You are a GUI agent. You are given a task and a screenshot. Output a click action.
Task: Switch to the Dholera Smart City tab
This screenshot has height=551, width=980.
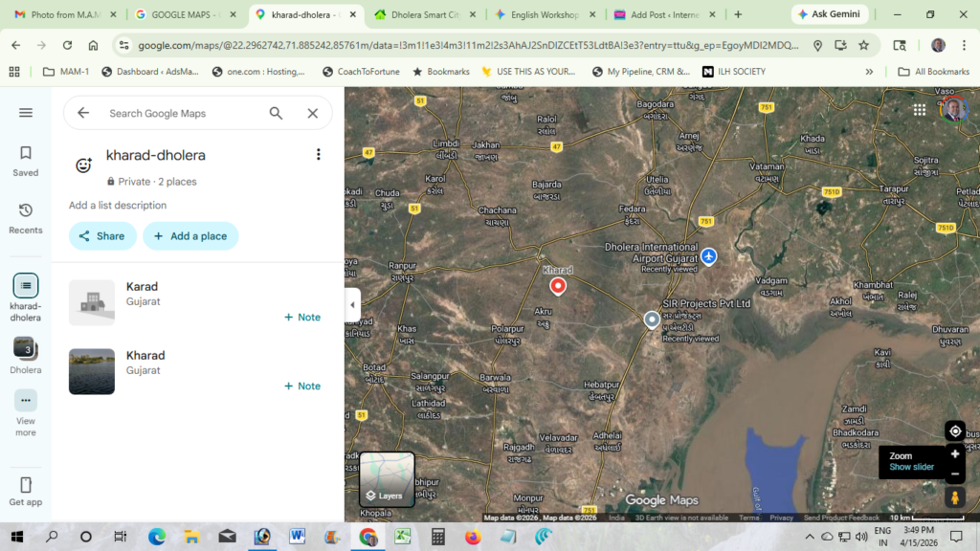425,14
